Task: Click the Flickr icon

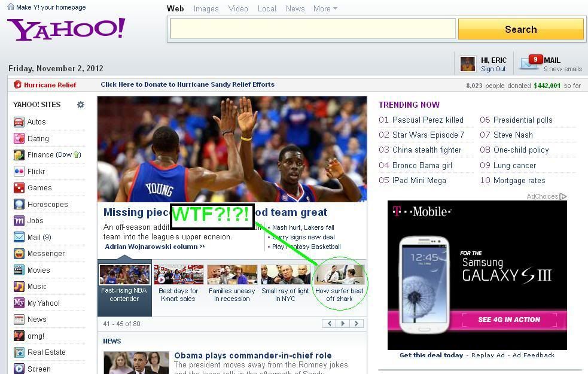Action: 19,171
